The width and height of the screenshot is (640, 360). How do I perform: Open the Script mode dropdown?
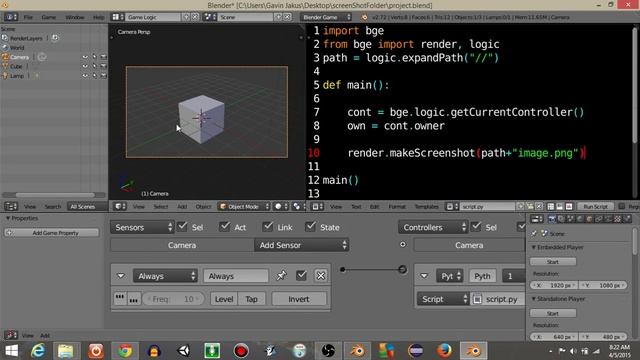443,299
